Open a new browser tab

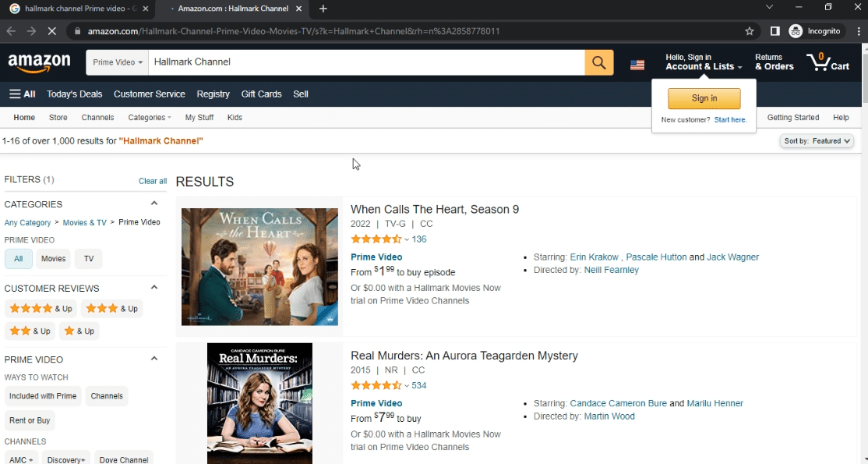[x=323, y=9]
